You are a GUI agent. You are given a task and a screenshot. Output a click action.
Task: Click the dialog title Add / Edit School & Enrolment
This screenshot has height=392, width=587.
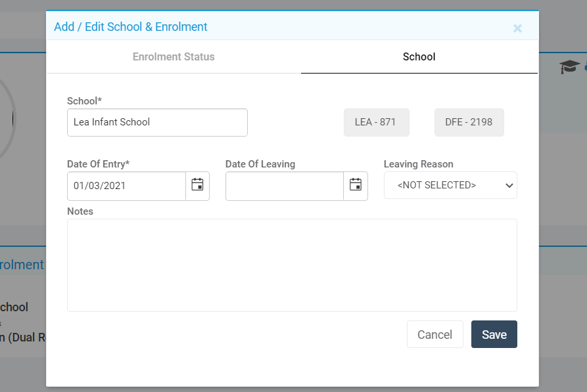point(131,27)
